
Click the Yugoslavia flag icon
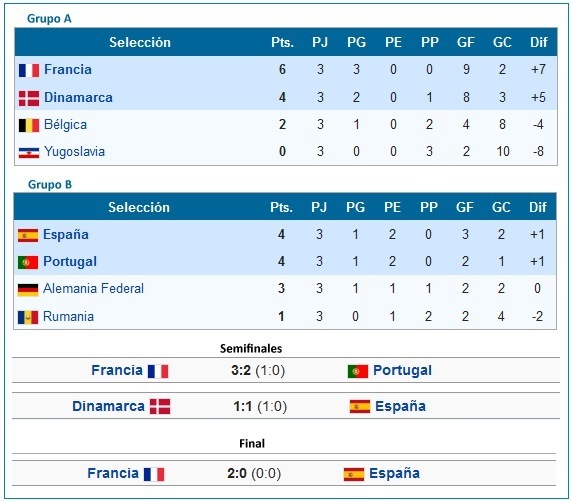click(x=29, y=153)
